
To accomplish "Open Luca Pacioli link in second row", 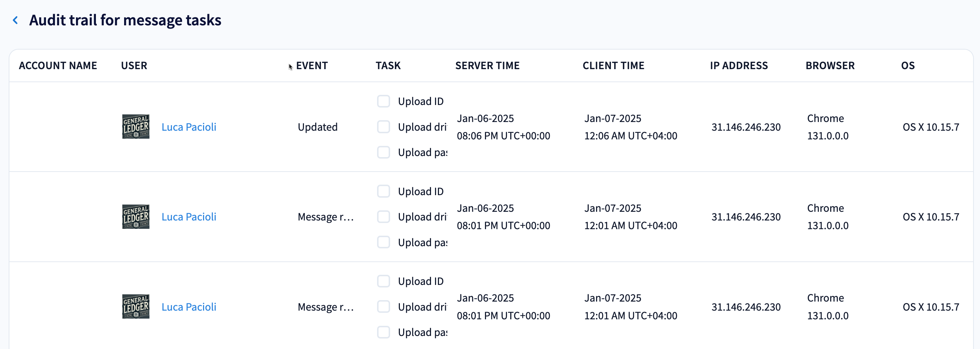I will (189, 216).
